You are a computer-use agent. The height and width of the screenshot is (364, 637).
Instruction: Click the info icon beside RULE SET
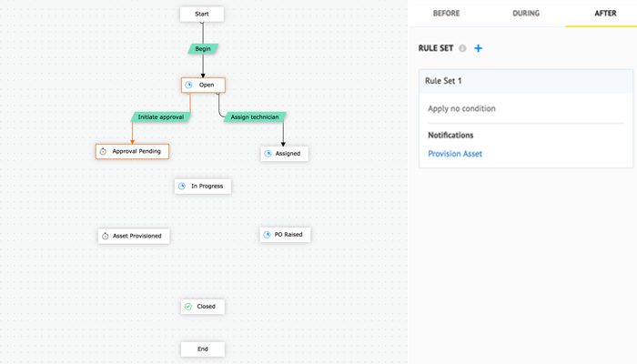pos(463,48)
